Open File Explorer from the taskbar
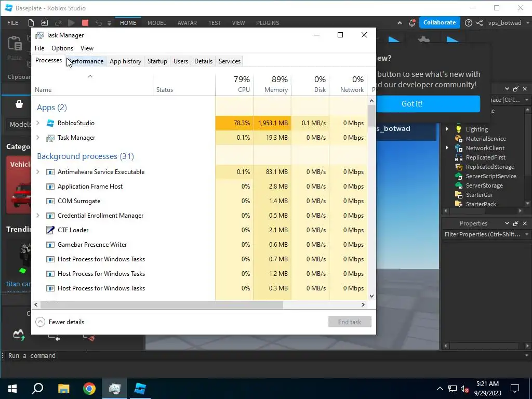This screenshot has height=399, width=532. pyautogui.click(x=63, y=389)
